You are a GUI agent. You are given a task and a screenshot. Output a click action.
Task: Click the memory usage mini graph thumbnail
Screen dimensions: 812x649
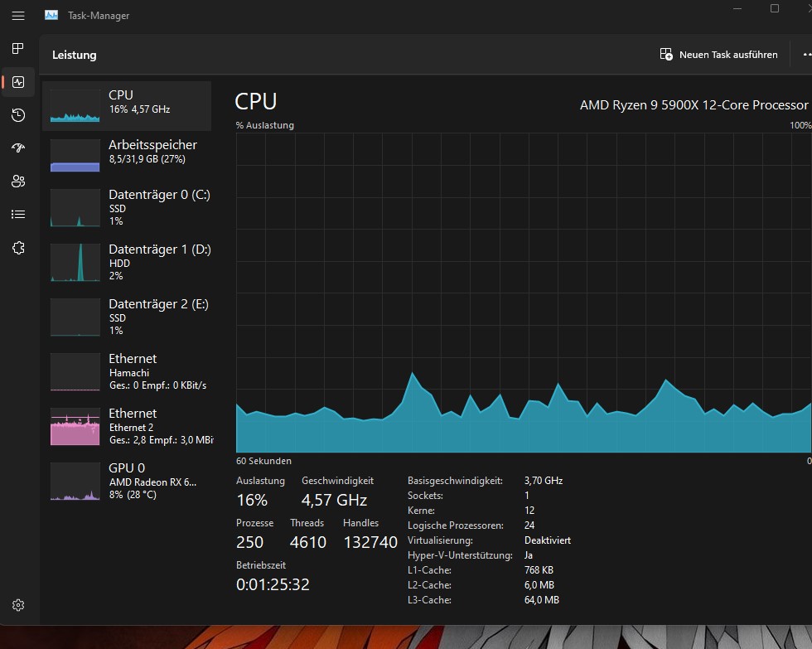coord(75,155)
